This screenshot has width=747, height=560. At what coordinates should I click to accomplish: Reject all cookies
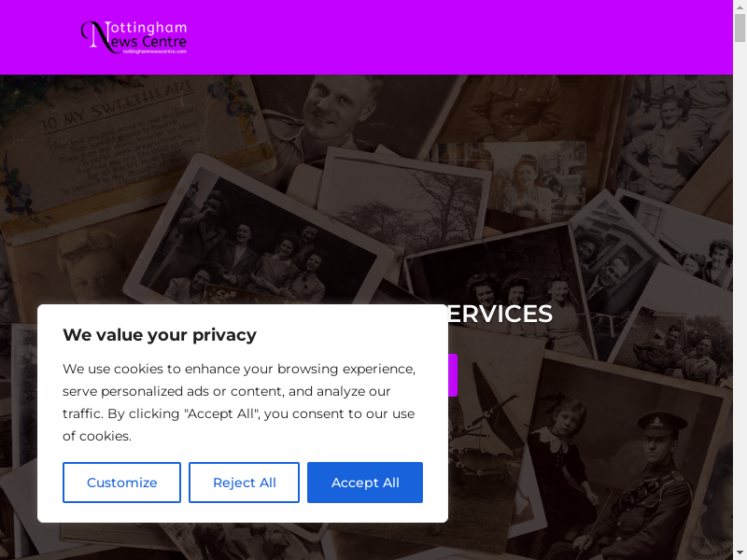(244, 483)
